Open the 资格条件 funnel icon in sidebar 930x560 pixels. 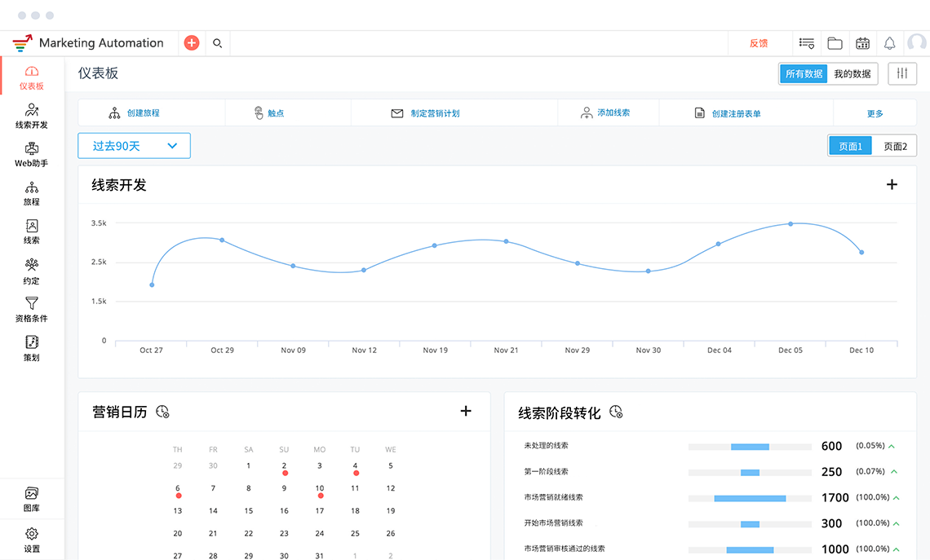31,311
